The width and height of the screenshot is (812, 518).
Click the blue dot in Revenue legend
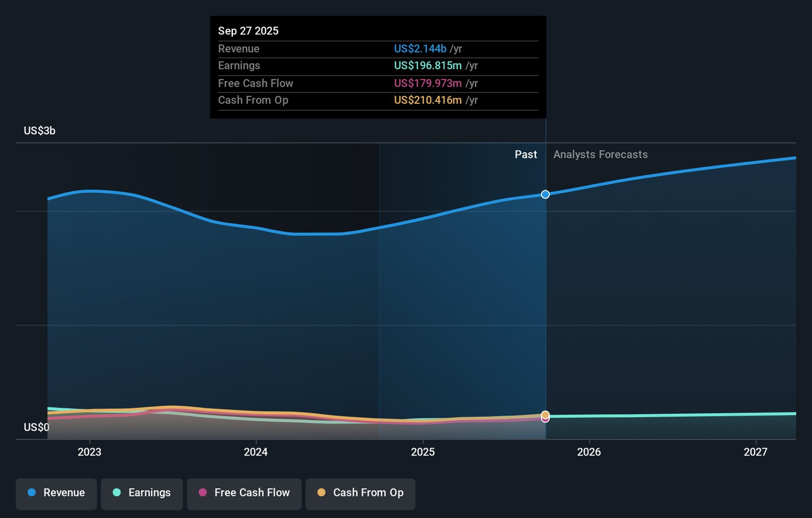click(32, 493)
